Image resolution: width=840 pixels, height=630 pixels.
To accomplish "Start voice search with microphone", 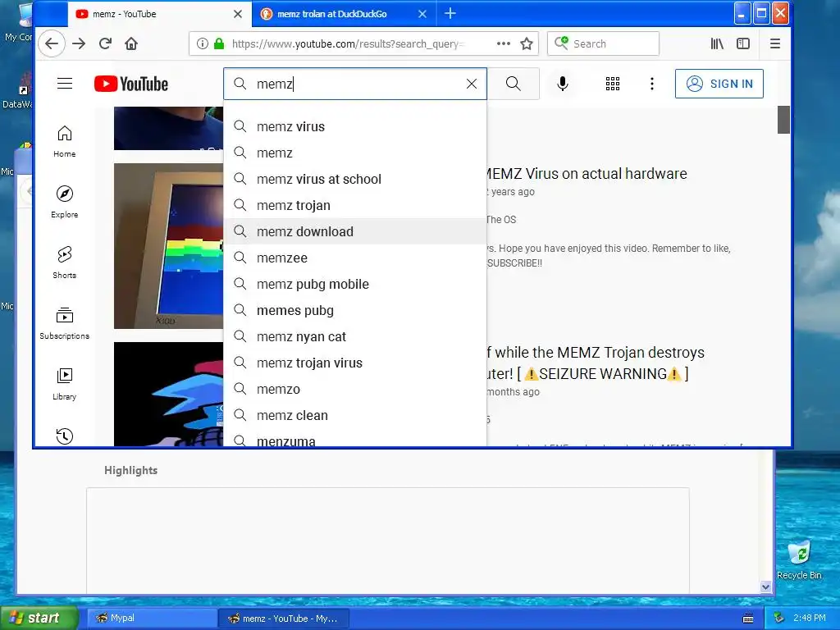I will [x=563, y=84].
